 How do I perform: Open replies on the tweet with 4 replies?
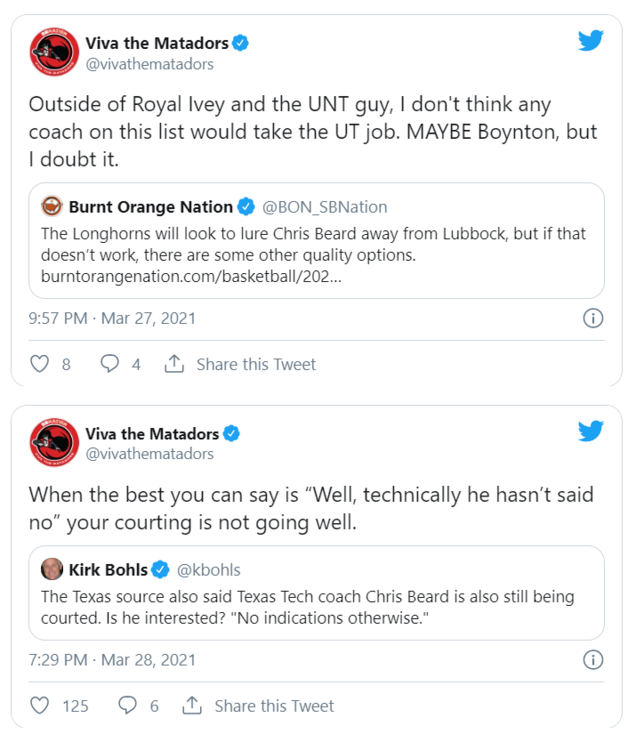click(110, 364)
